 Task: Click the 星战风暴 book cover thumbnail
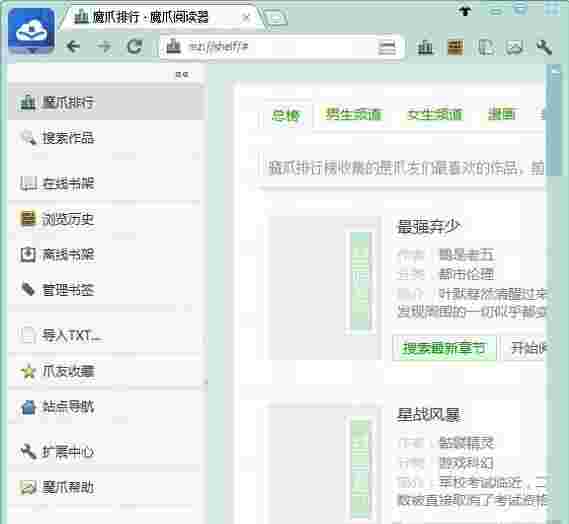coord(324,464)
